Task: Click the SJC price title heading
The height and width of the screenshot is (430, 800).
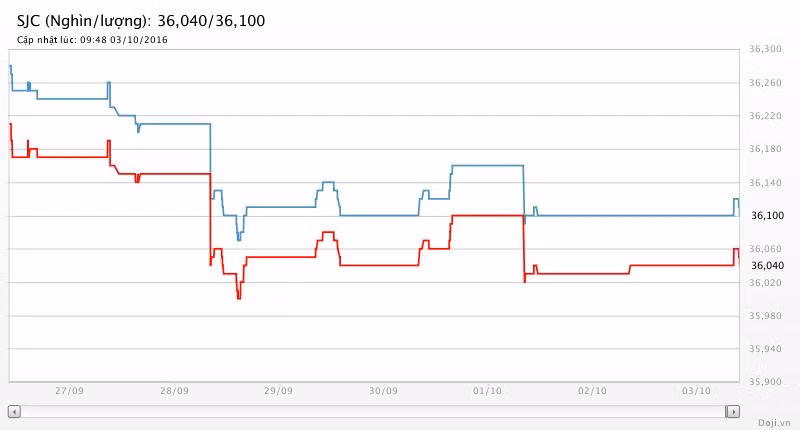Action: click(x=141, y=21)
